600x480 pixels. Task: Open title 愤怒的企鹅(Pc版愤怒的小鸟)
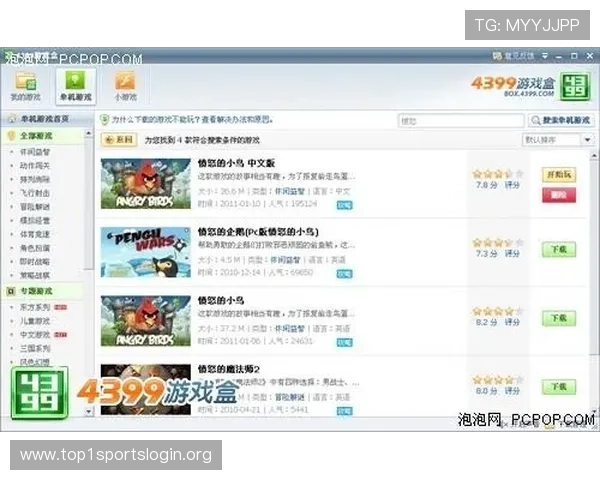(258, 232)
